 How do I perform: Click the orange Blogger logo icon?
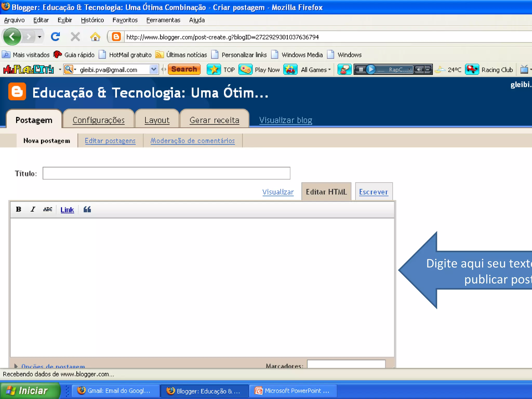(17, 92)
